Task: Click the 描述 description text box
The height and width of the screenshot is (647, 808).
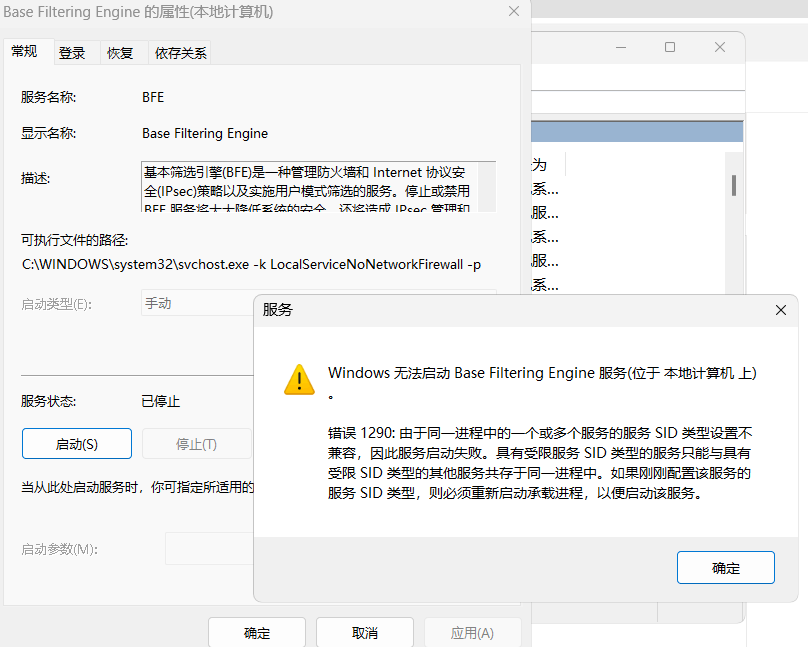Action: point(318,186)
